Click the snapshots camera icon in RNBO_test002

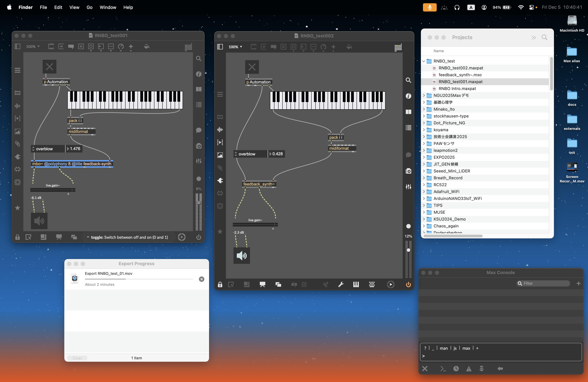pyautogui.click(x=408, y=171)
